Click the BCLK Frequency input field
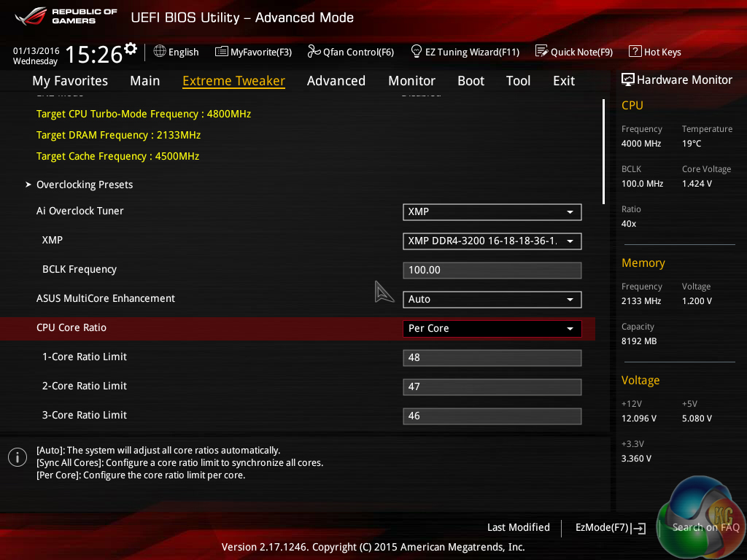This screenshot has width=747, height=560. coord(492,271)
